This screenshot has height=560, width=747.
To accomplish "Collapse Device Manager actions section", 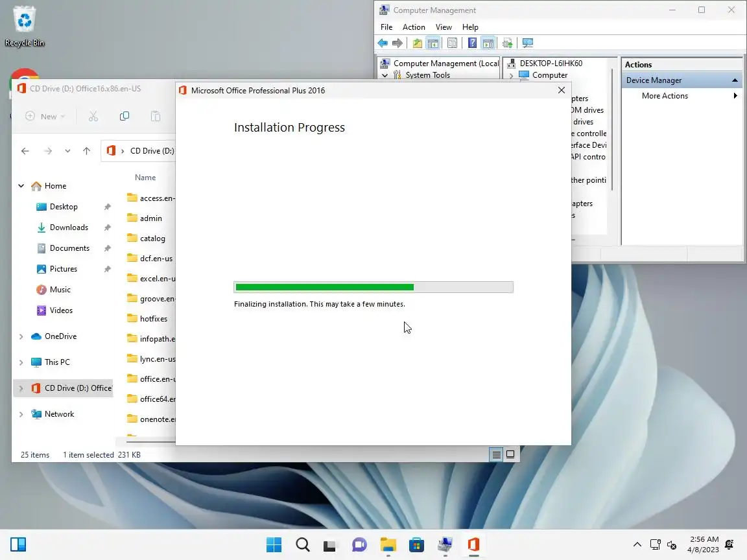I will pos(735,80).
